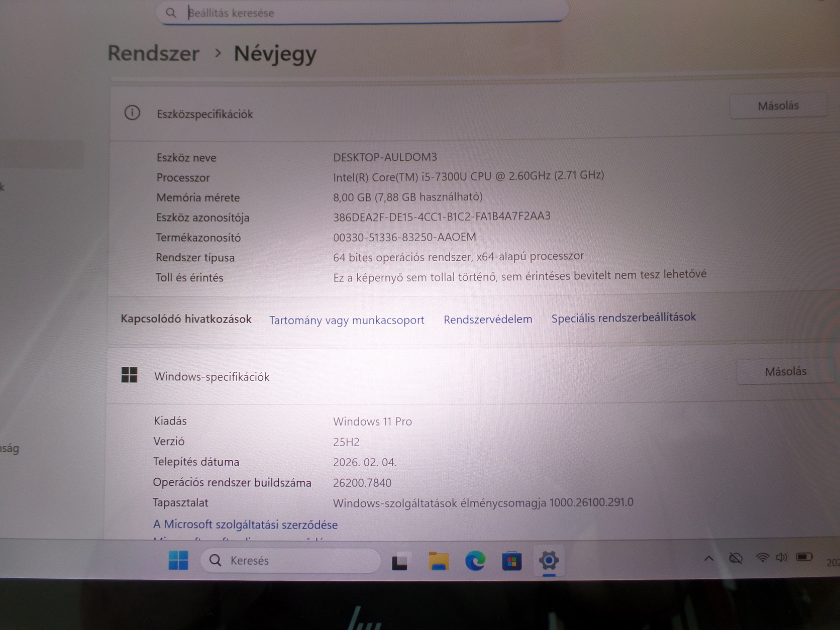The image size is (840, 630).
Task: Open Microsoft Store from the taskbar
Action: point(512,561)
